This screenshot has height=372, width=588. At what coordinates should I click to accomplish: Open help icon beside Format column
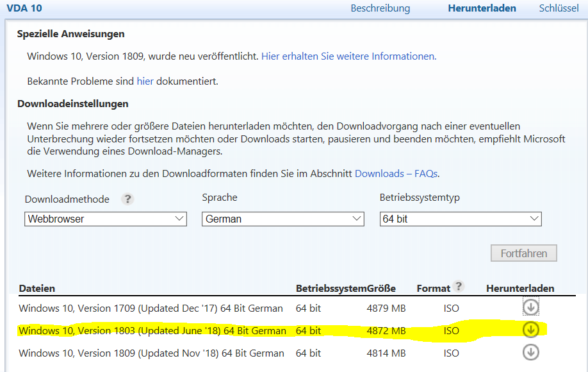(x=458, y=287)
